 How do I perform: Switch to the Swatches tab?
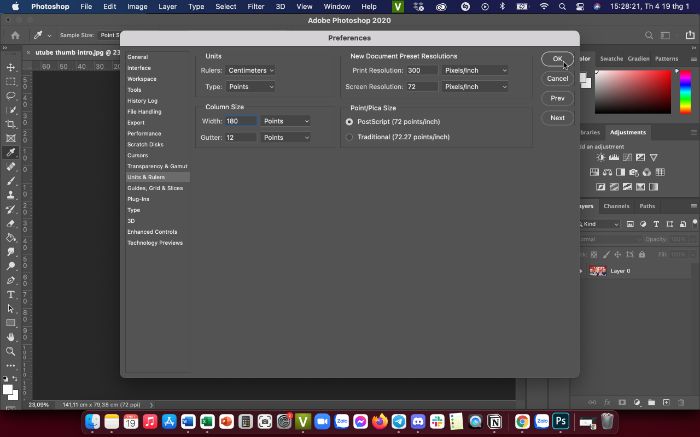click(x=611, y=58)
